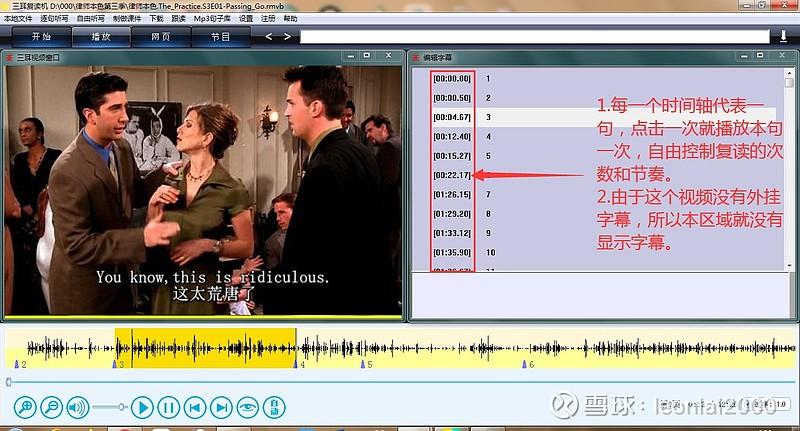Click sentence marker 4 on waveform
Viewport: 800px width, 431px height.
[295, 364]
